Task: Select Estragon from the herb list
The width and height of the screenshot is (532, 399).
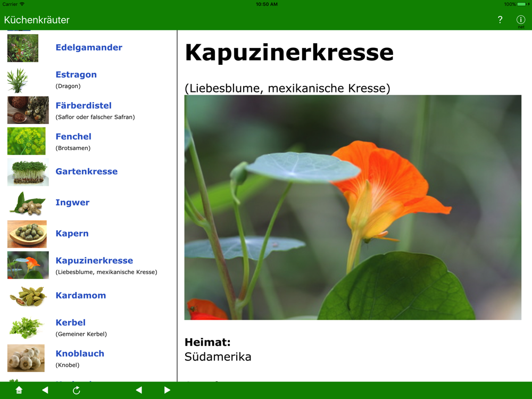Action: [76, 74]
